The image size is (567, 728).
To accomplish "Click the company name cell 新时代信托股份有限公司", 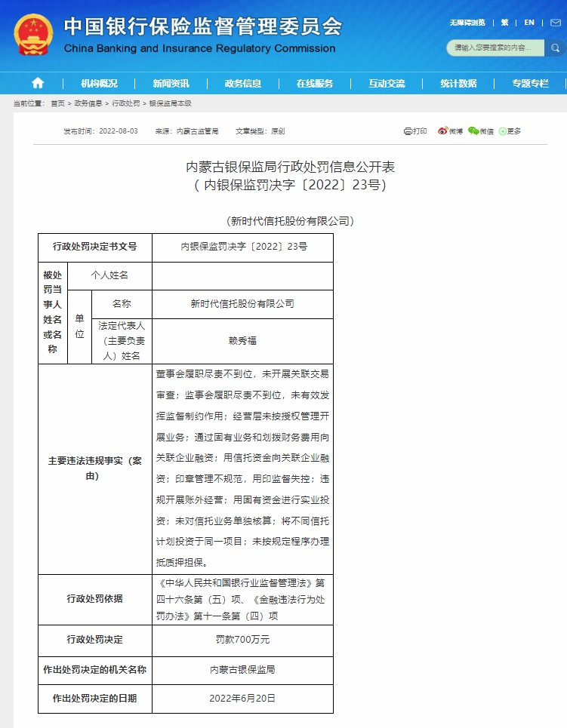I will (x=242, y=304).
